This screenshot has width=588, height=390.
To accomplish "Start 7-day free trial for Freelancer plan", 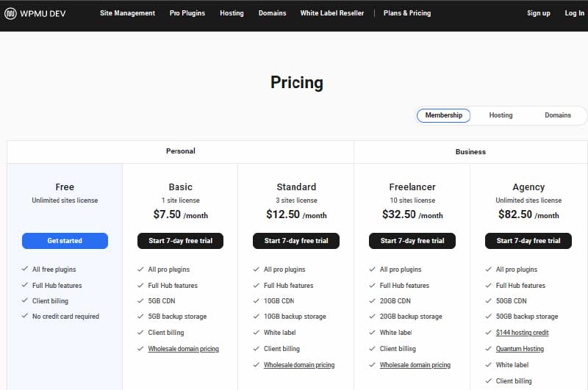I will point(412,241).
